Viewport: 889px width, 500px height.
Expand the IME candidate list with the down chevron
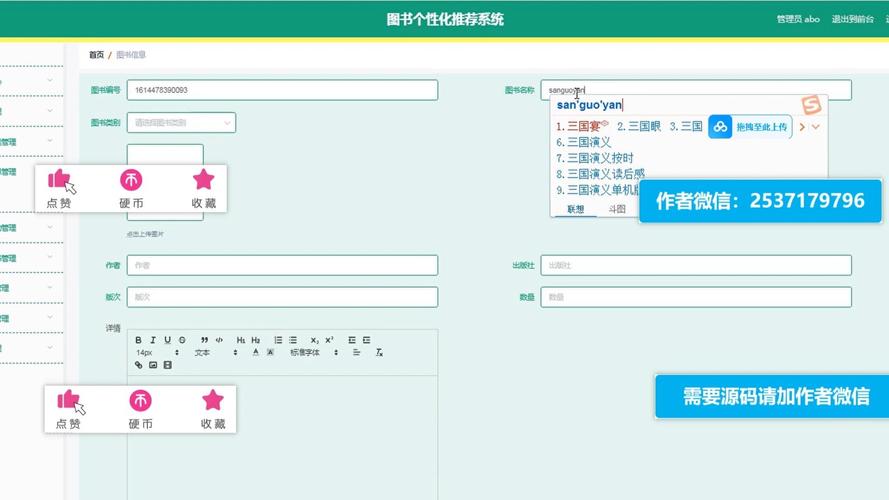(815, 127)
